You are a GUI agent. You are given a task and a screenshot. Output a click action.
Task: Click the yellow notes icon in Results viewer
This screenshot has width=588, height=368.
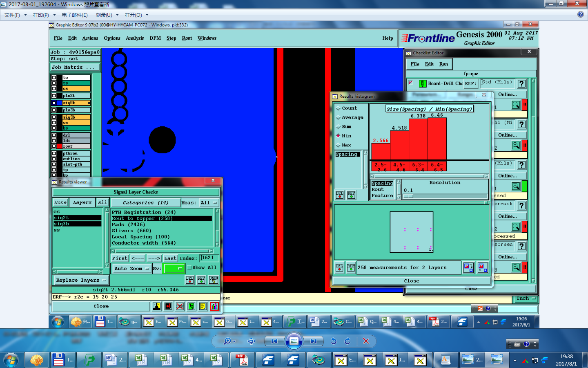(x=203, y=306)
